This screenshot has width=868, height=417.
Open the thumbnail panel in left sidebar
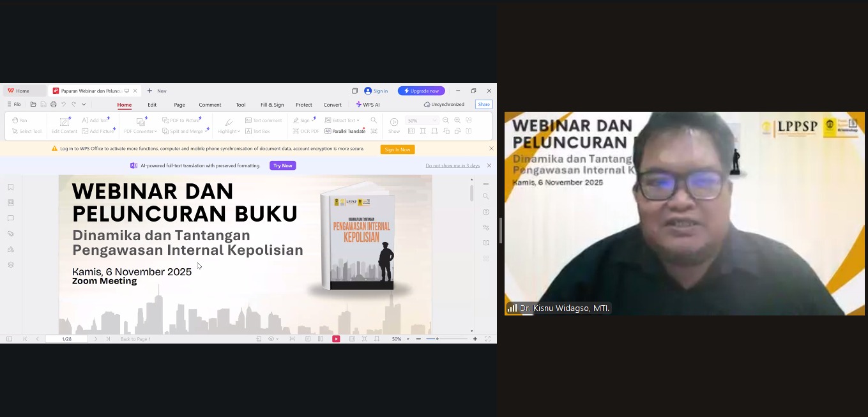[x=11, y=202]
